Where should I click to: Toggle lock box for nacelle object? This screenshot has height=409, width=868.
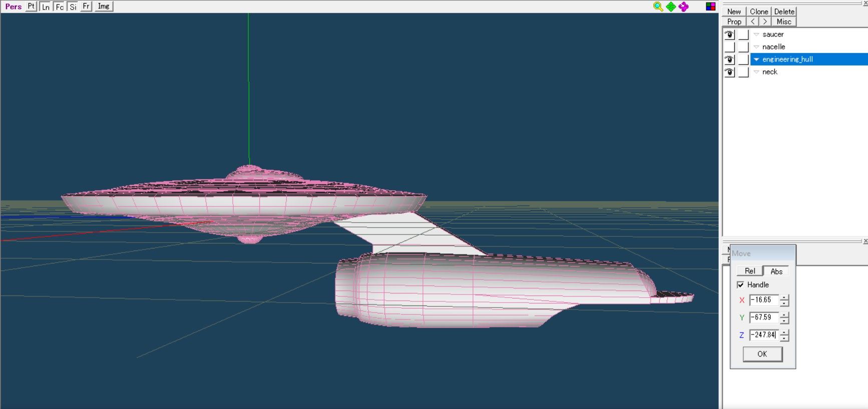pos(743,47)
